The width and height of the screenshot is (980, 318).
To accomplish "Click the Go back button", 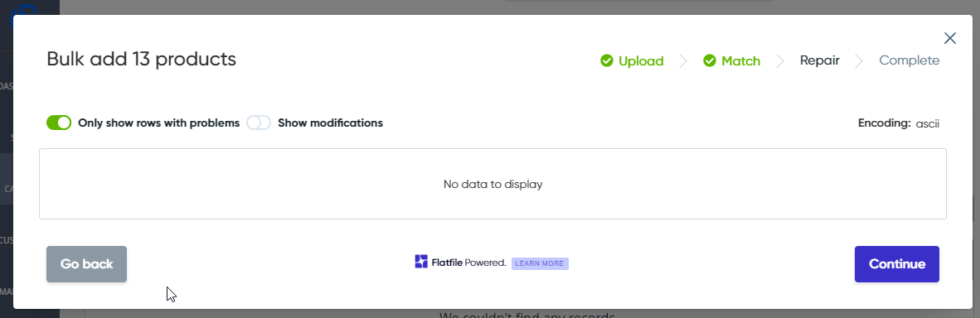I will pos(86,263).
